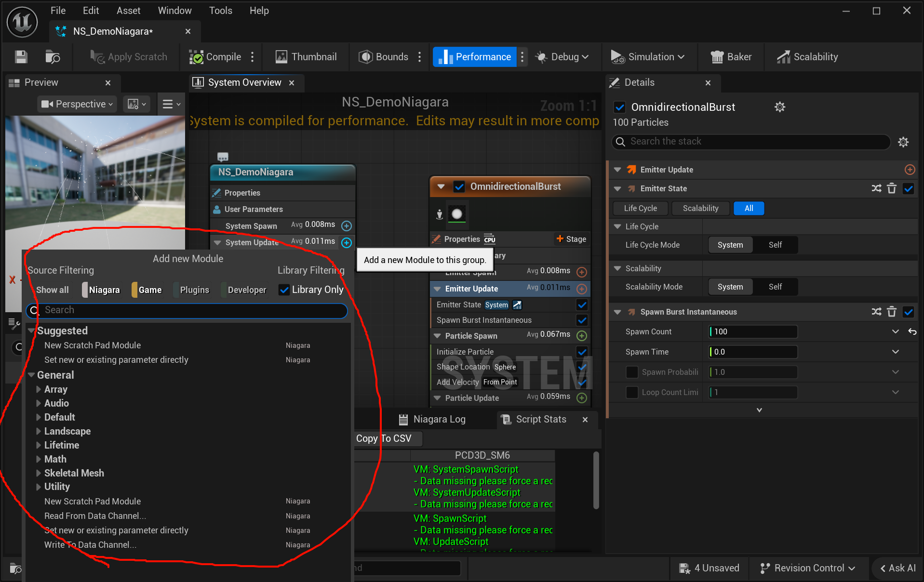Delete Emitter State trash icon

coord(892,188)
